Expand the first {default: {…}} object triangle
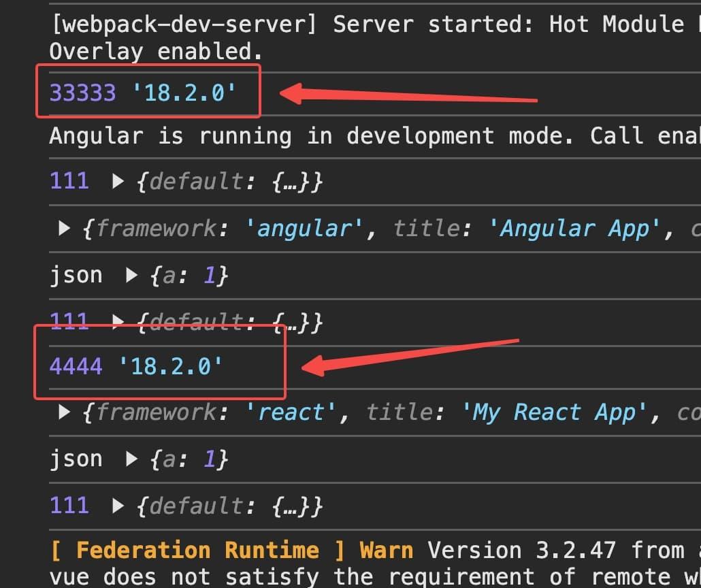Viewport: 701px width, 588px height. tap(118, 181)
